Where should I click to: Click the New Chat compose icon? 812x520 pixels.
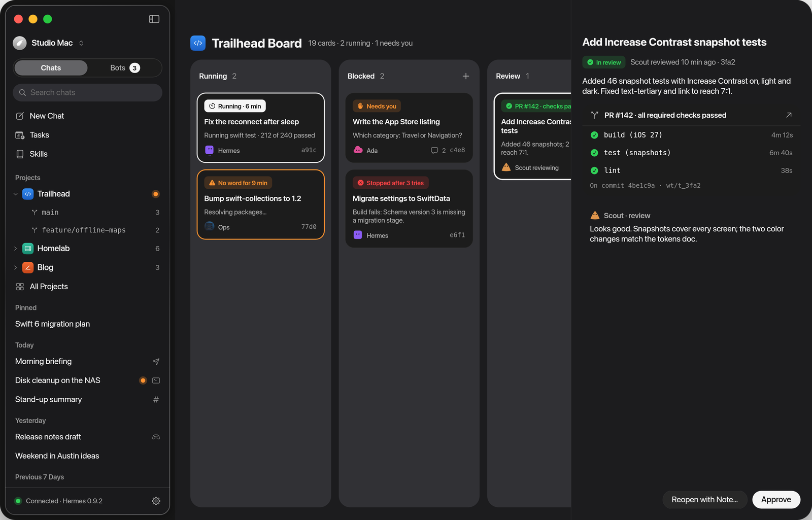point(20,116)
